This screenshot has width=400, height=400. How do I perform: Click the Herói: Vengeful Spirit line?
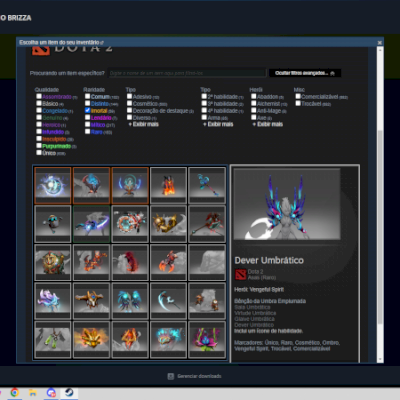(x=259, y=289)
